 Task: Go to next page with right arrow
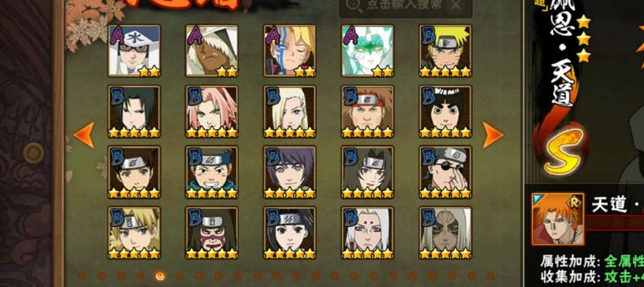coord(493,135)
